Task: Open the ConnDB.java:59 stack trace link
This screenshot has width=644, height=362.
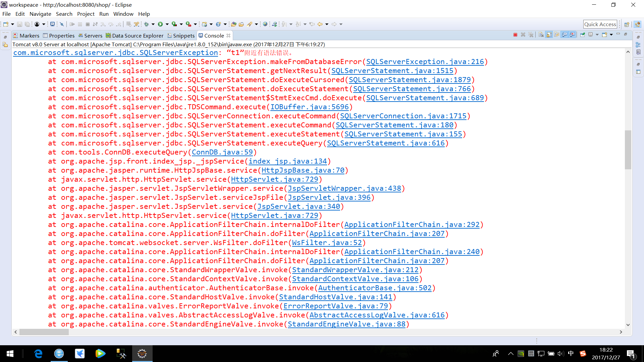Action: tap(222, 152)
